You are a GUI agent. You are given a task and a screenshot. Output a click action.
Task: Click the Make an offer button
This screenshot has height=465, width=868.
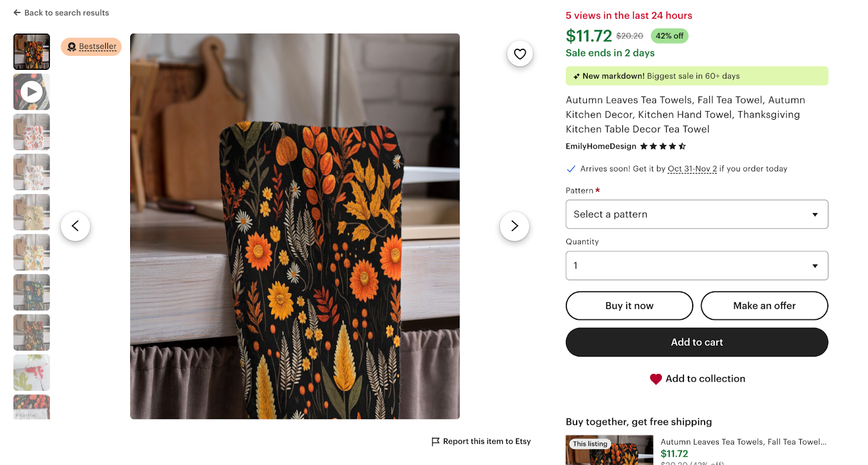[764, 306]
